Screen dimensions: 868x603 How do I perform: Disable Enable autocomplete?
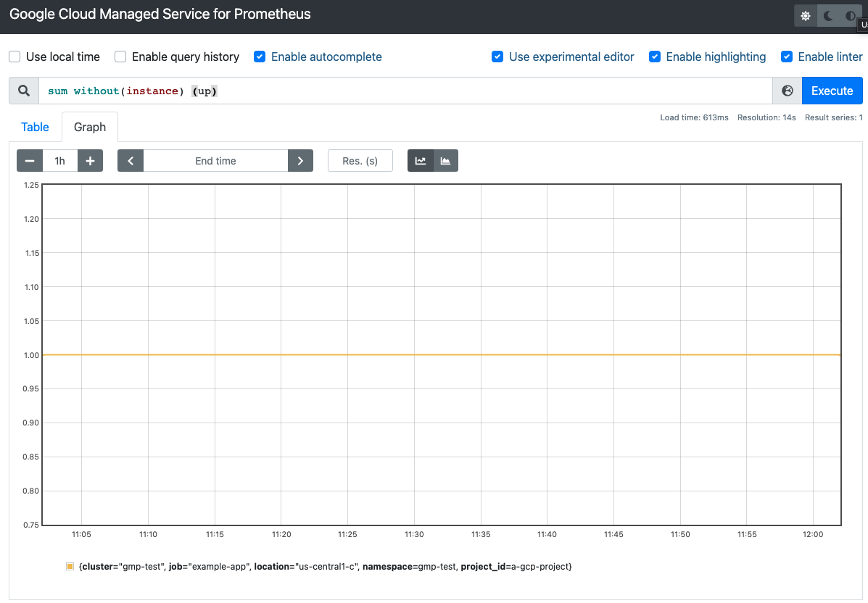[259, 57]
